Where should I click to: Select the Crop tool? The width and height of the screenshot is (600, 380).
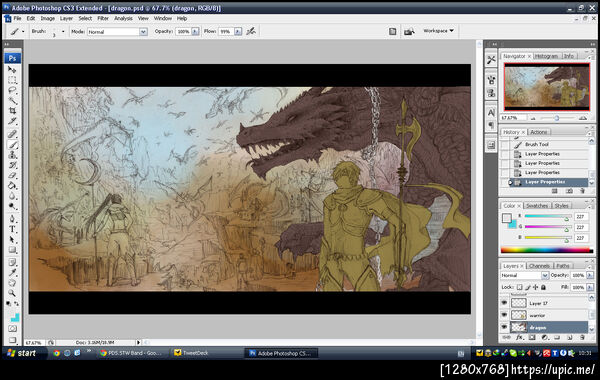click(12, 111)
